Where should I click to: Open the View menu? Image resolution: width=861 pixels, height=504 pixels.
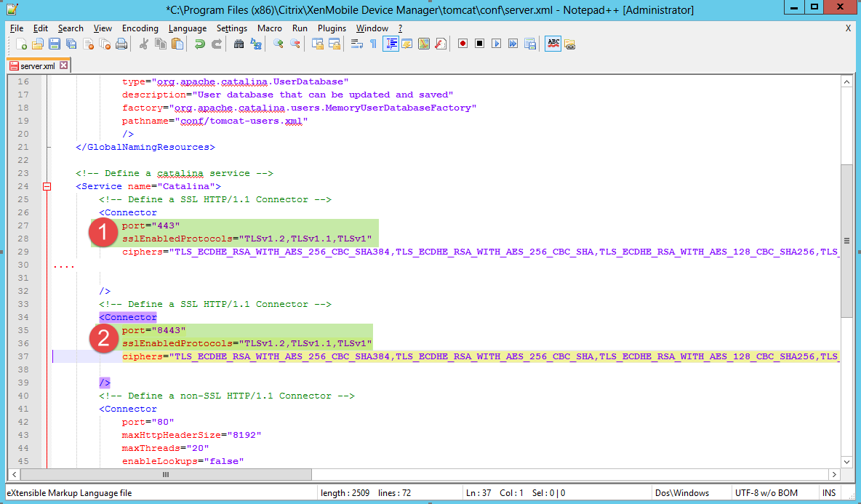[103, 28]
